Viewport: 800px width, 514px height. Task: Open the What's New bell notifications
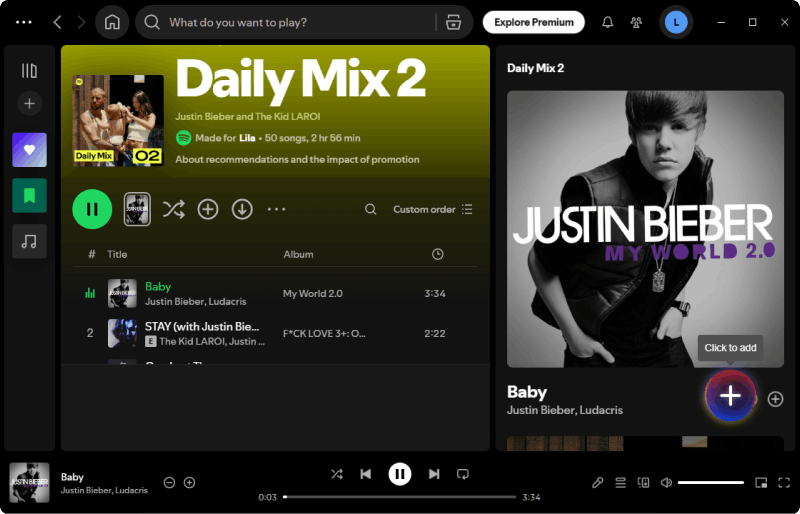[x=607, y=22]
